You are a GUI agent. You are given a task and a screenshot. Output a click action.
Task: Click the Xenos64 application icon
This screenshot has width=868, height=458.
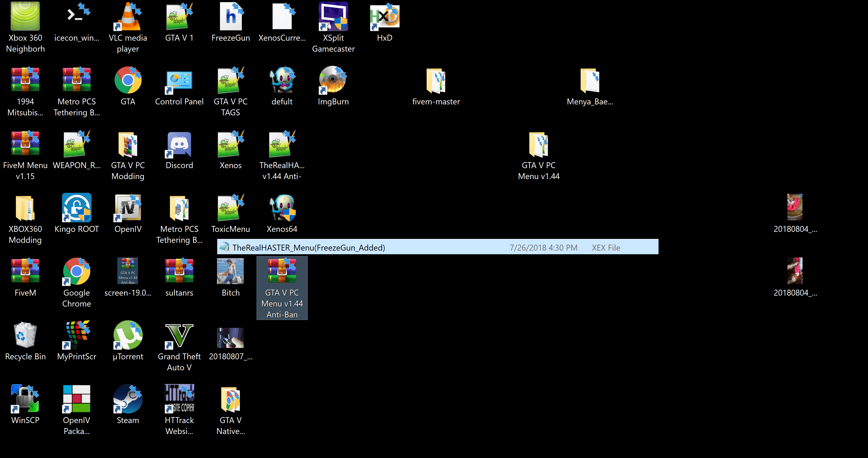click(x=282, y=208)
